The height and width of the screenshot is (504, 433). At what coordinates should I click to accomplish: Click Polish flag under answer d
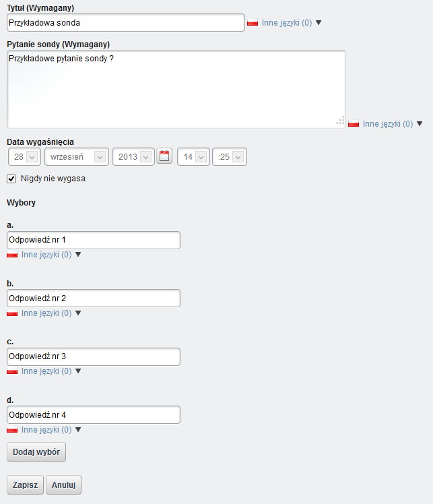pos(12,429)
